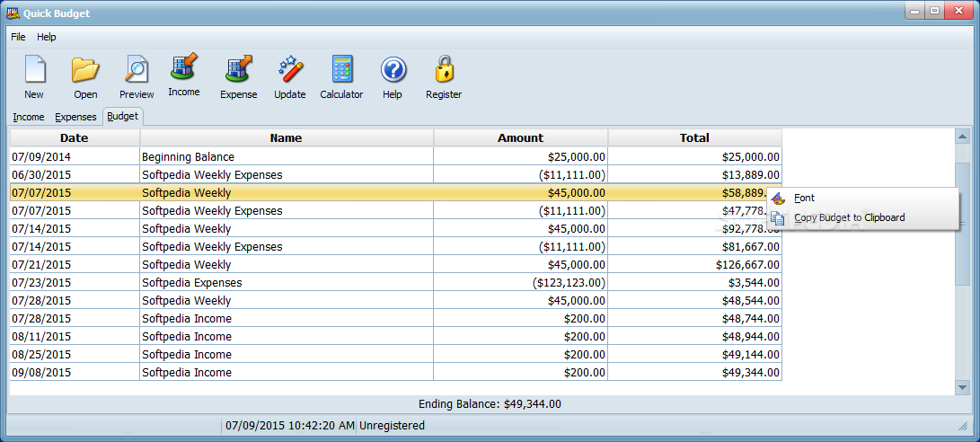The height and width of the screenshot is (442, 980).
Task: Click the $48,744.00 total cell
Action: click(x=694, y=319)
